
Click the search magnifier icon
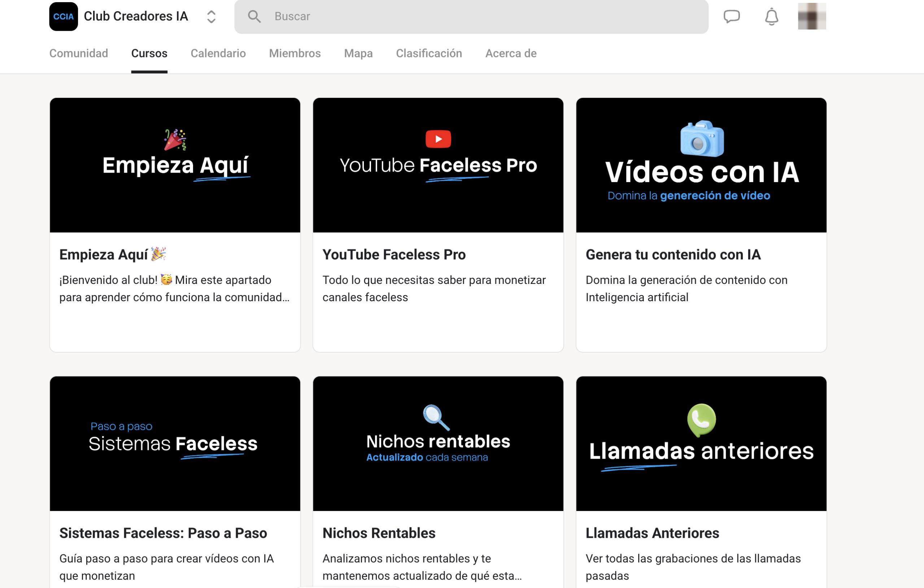click(254, 16)
